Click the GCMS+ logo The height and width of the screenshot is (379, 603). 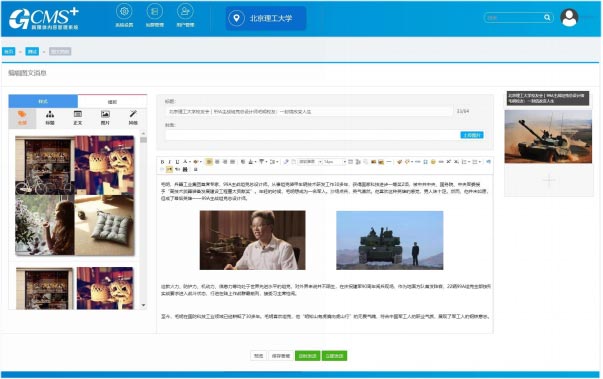coord(44,18)
